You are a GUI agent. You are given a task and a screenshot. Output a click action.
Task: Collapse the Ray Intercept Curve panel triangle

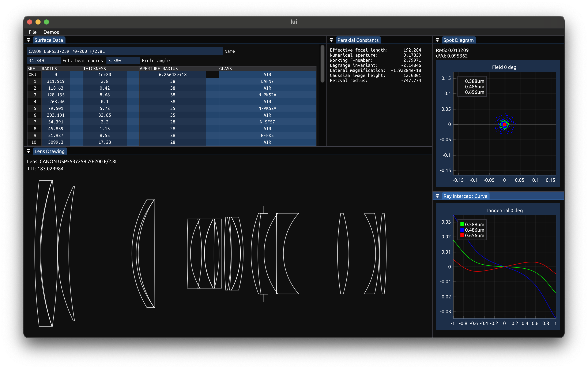pos(437,196)
